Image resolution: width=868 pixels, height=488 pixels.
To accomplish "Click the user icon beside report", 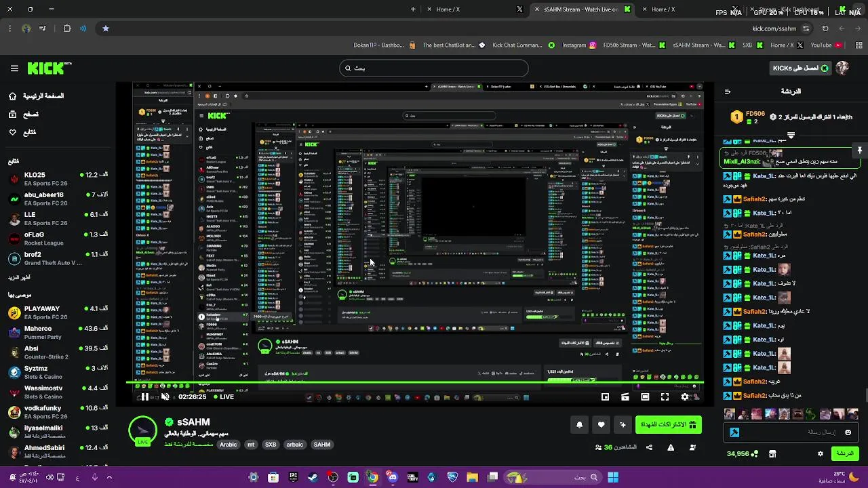I will coord(692,447).
